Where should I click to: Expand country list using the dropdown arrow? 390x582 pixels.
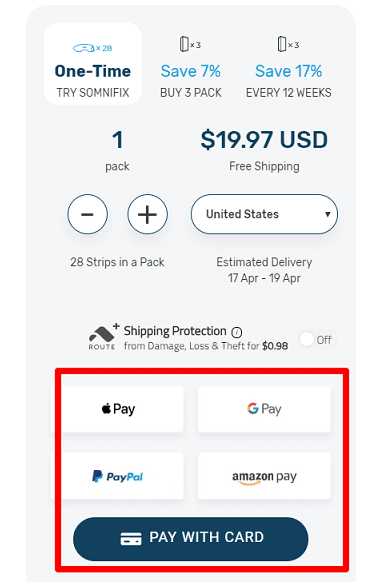pos(327,214)
